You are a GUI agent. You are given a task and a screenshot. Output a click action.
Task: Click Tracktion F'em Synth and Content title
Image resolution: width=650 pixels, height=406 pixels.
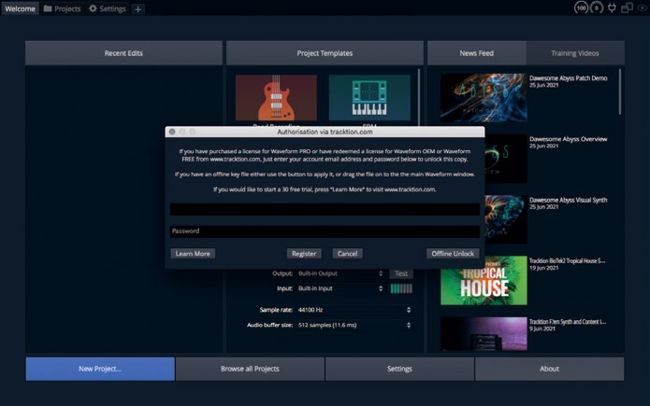coord(568,322)
